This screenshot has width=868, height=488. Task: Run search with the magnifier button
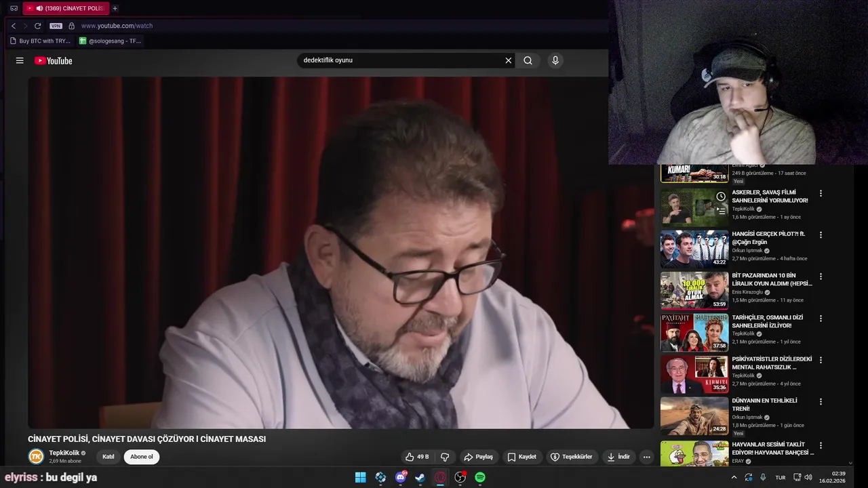tap(528, 60)
